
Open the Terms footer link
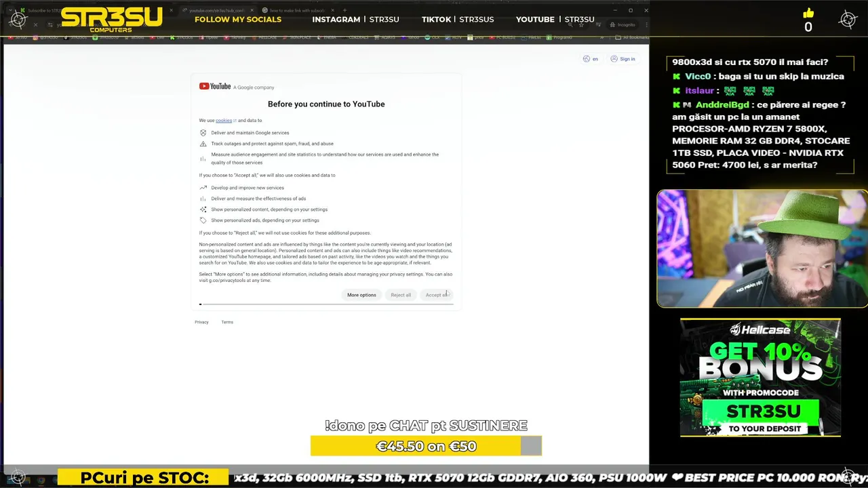point(227,322)
